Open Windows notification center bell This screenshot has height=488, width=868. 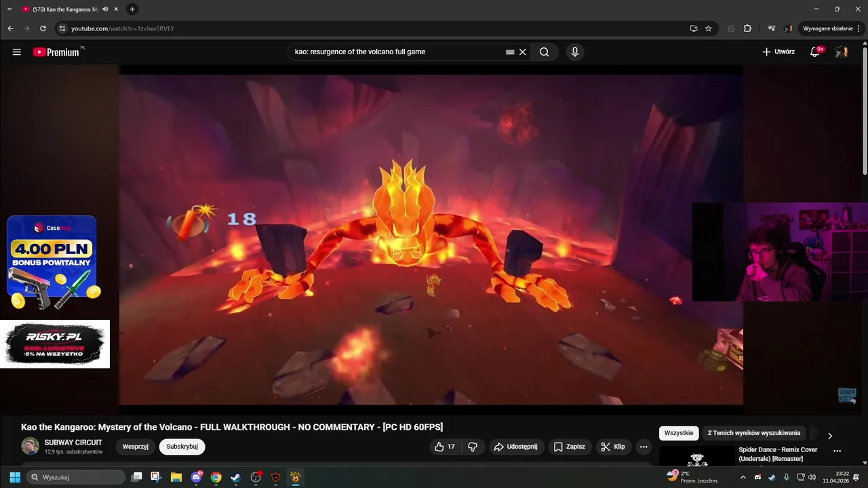pos(856,477)
